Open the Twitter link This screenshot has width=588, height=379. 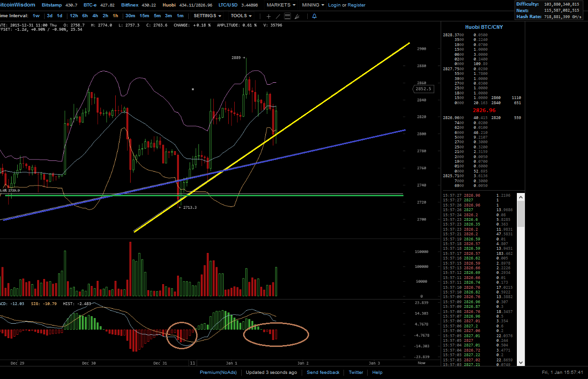tap(356, 372)
